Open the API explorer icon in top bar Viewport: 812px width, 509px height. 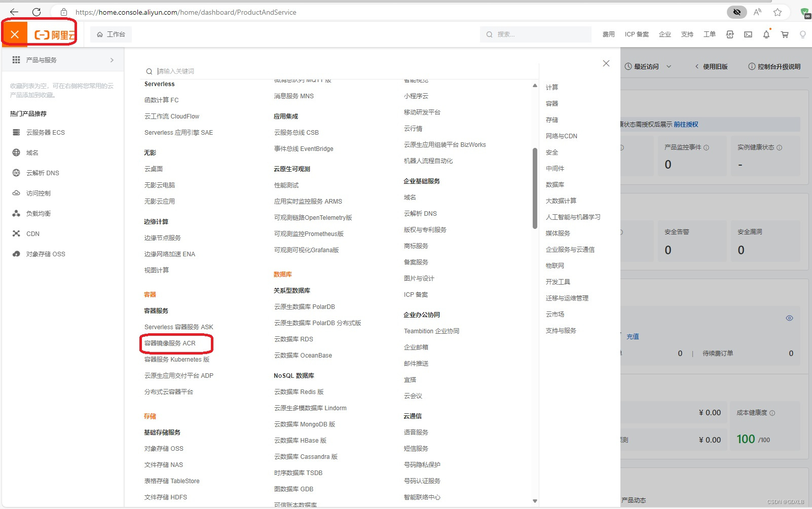click(730, 34)
